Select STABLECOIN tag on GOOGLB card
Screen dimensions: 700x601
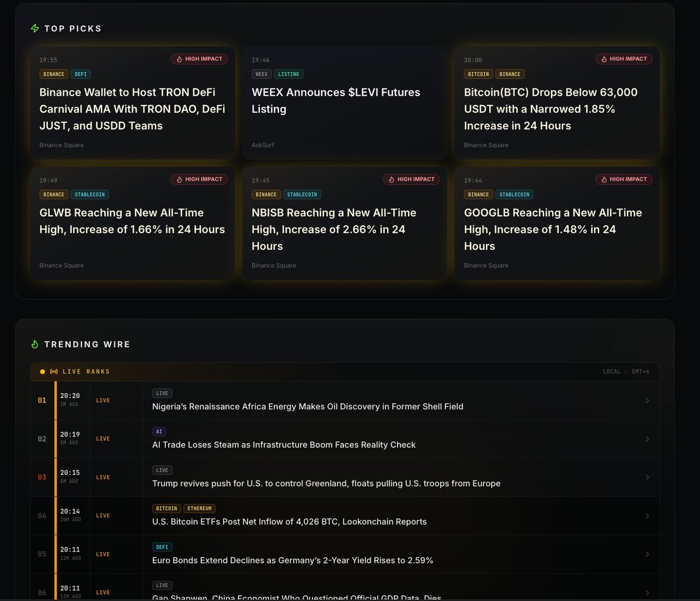tap(514, 194)
